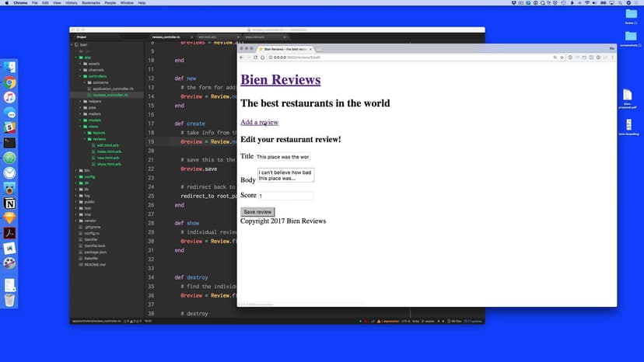This screenshot has height=362, width=644.
Task: Open Sketch app in the dock
Action: point(9,218)
